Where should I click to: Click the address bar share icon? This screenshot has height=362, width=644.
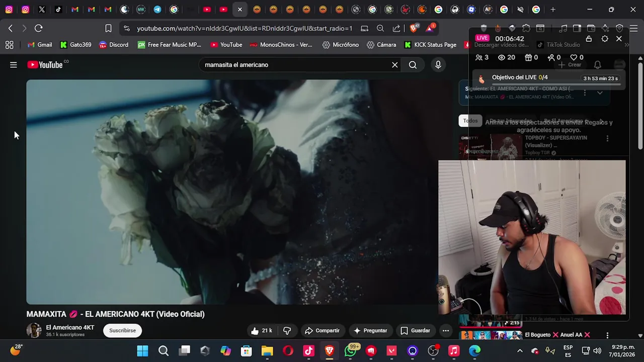coord(396,28)
